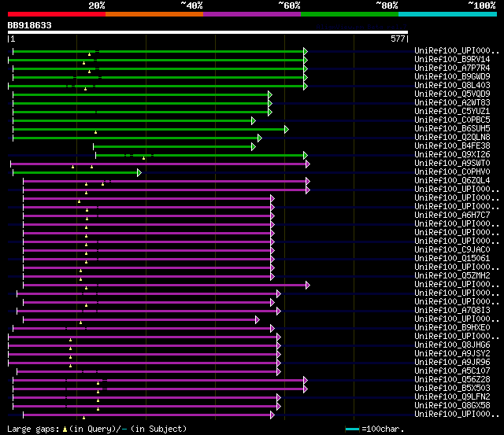Click the yellow gap marker under the UniRef100_Q8GX58 bar

click(98, 409)
